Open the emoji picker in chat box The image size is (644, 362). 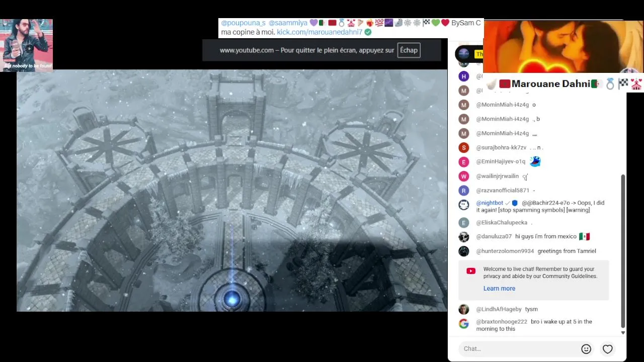pos(586,349)
